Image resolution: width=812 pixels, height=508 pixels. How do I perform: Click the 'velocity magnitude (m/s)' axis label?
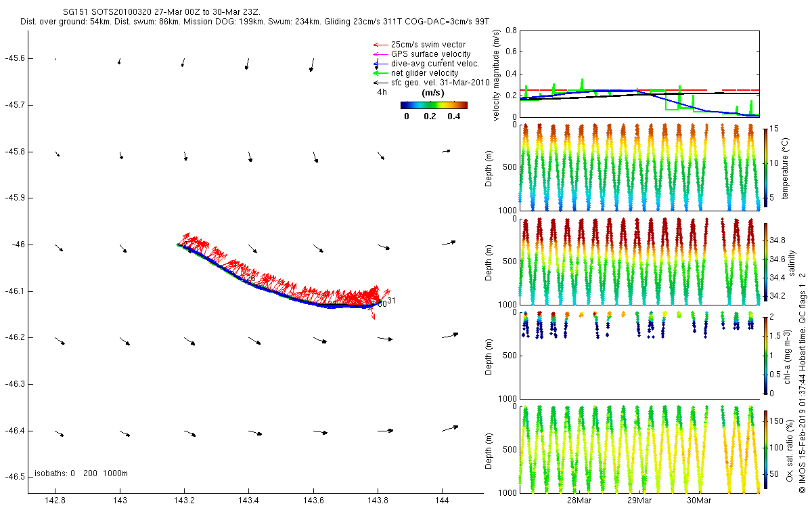[x=497, y=75]
